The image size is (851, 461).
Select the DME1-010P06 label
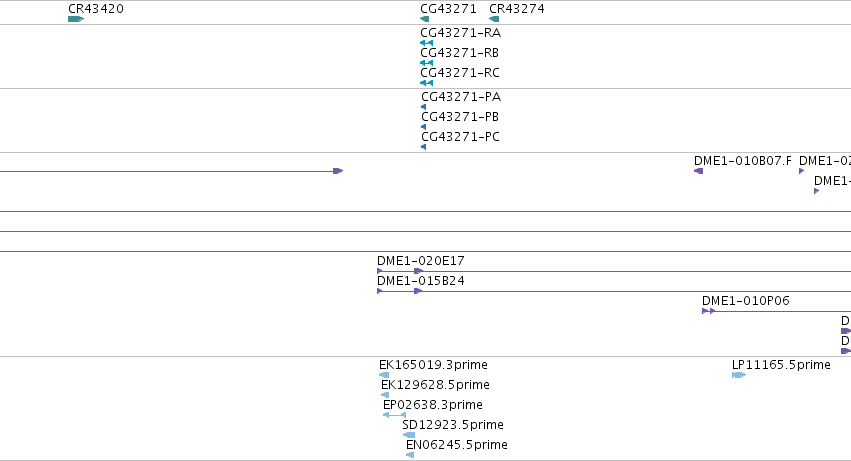(x=746, y=301)
